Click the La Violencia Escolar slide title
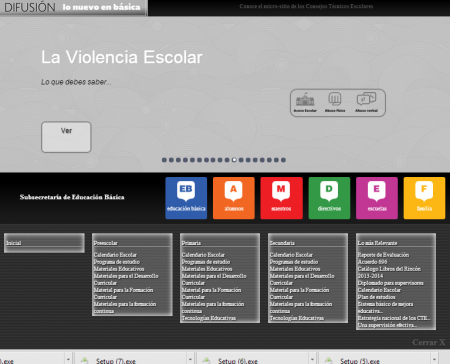This screenshot has width=450, height=364. click(122, 57)
